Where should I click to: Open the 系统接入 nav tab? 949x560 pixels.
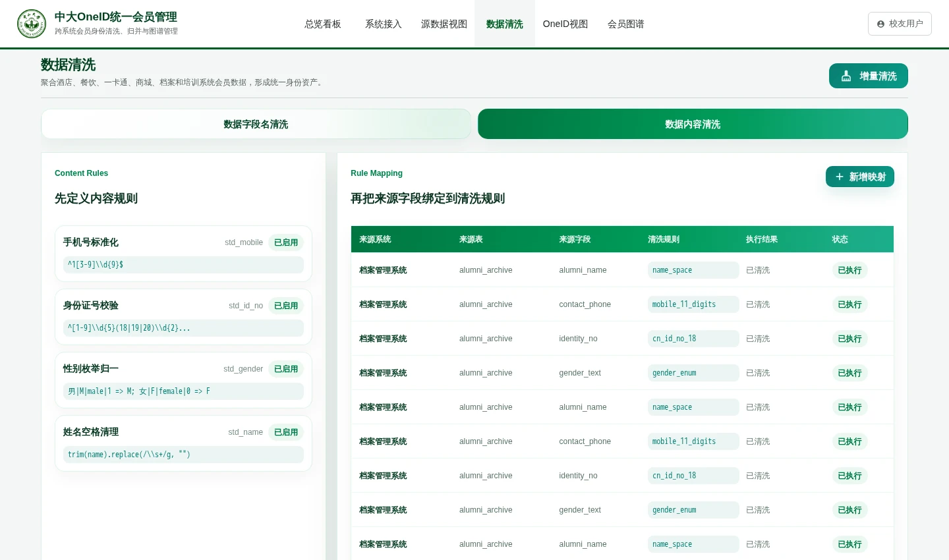[384, 24]
